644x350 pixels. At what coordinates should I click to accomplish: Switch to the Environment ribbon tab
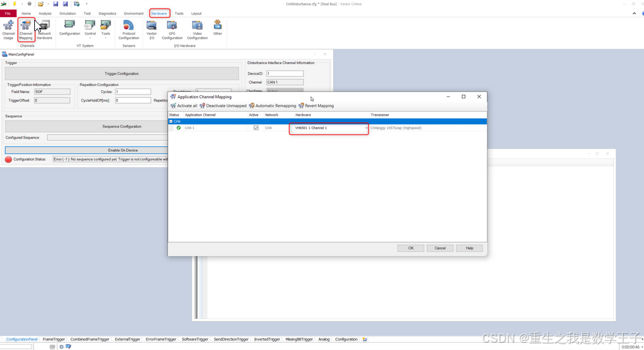pyautogui.click(x=133, y=13)
